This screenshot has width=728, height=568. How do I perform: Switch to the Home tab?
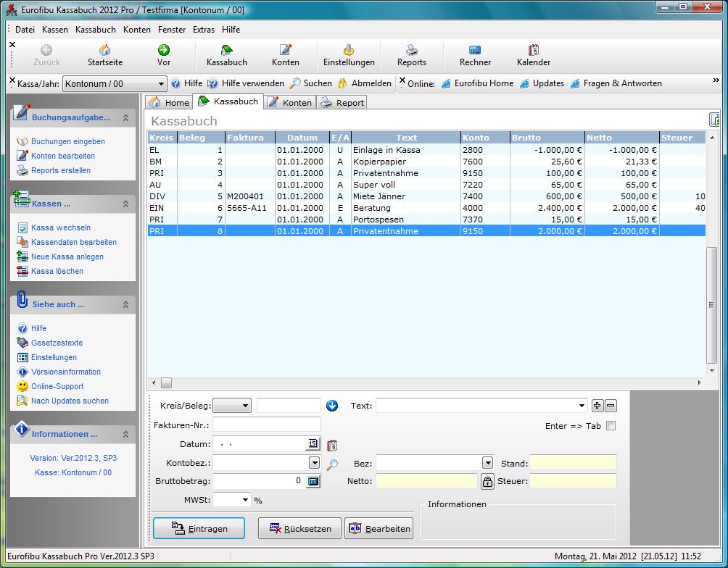tap(170, 103)
